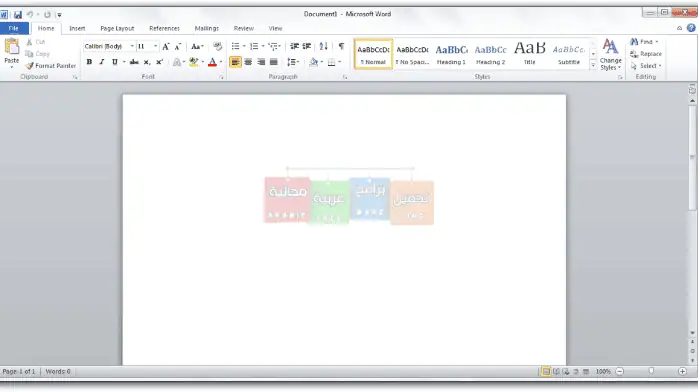Click the Decrease Indent icon

pyautogui.click(x=294, y=46)
